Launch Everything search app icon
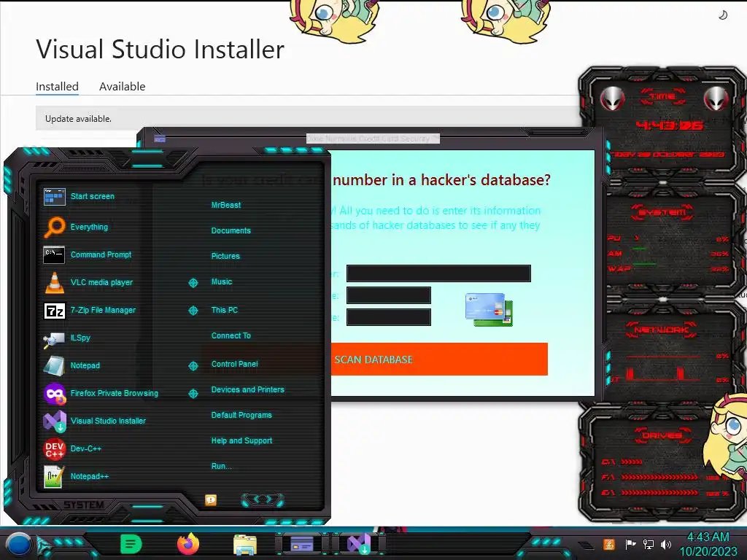 click(54, 227)
